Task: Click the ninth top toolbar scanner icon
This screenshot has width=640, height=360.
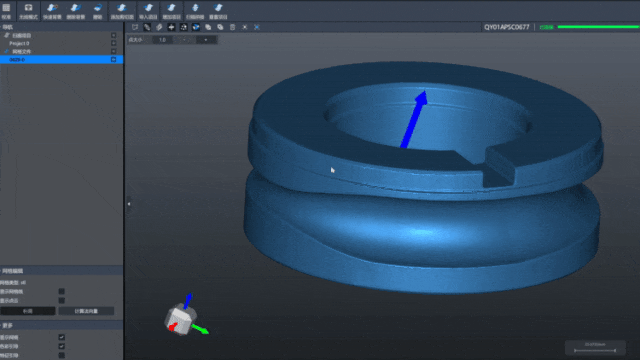Action: click(195, 11)
